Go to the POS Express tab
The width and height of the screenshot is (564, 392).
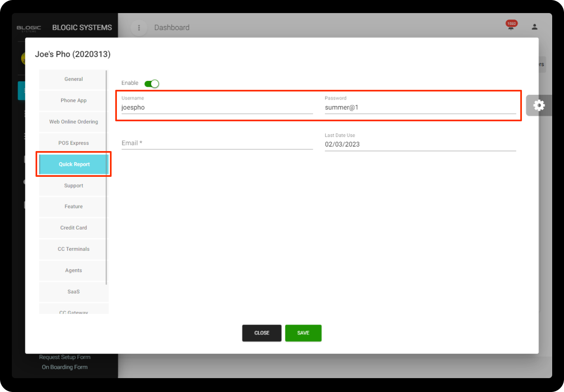coord(74,143)
